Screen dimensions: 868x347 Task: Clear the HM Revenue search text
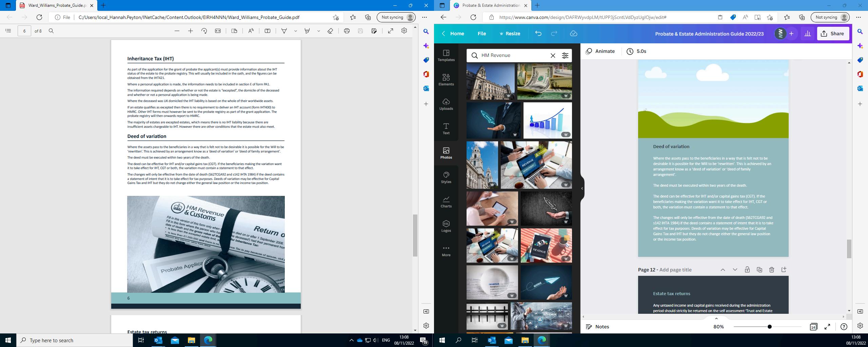pos(553,56)
